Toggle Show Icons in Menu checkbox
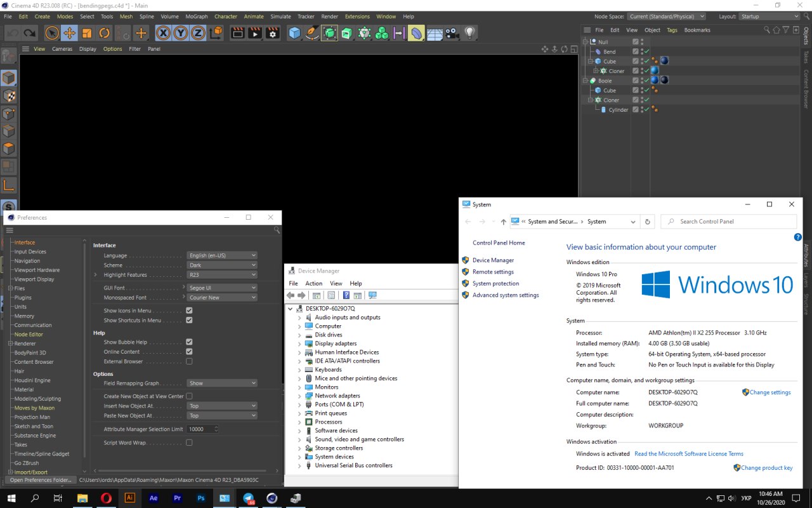Image resolution: width=812 pixels, height=508 pixels. 189,311
